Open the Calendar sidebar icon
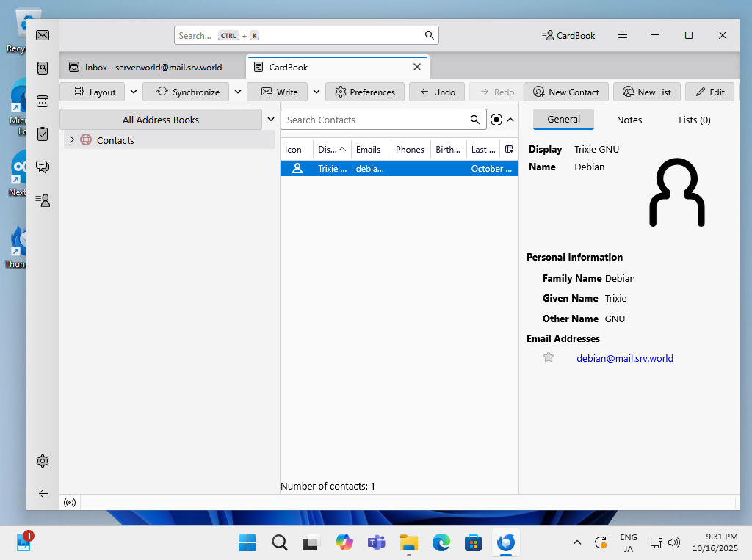Image resolution: width=752 pixels, height=560 pixels. click(43, 101)
